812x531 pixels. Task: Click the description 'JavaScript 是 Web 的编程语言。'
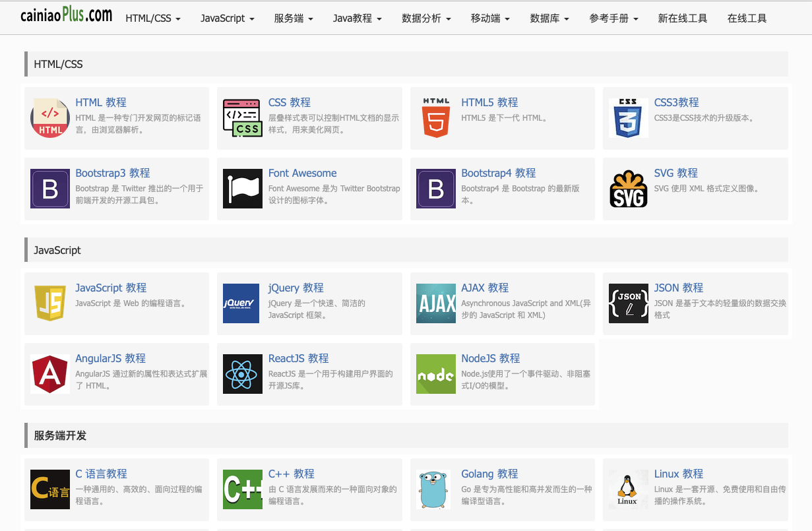(x=131, y=303)
